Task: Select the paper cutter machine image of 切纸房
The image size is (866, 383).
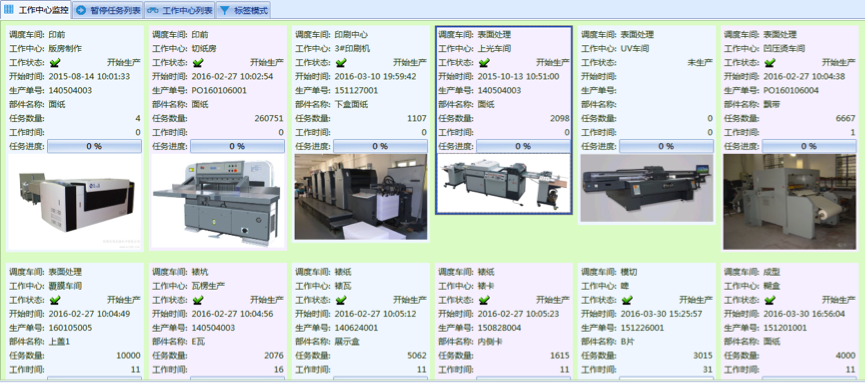Action: pyautogui.click(x=218, y=202)
